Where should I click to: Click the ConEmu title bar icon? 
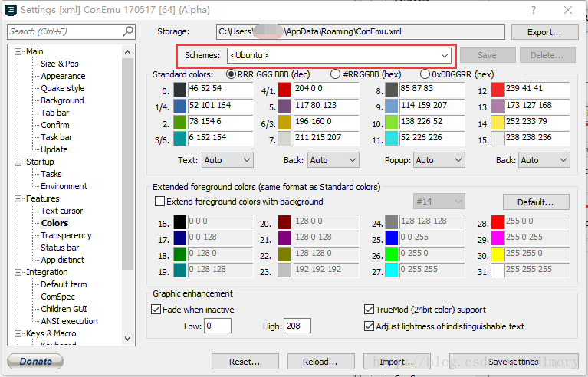pos(10,10)
